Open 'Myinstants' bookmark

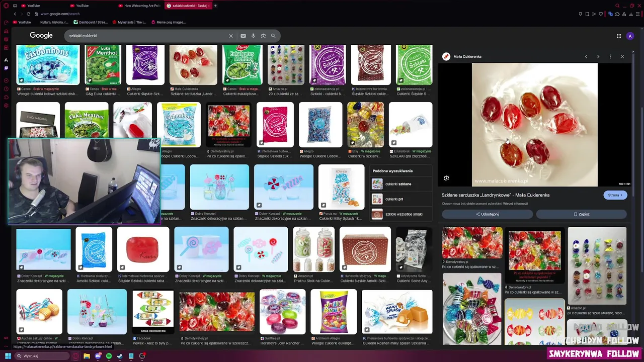pyautogui.click(x=129, y=22)
